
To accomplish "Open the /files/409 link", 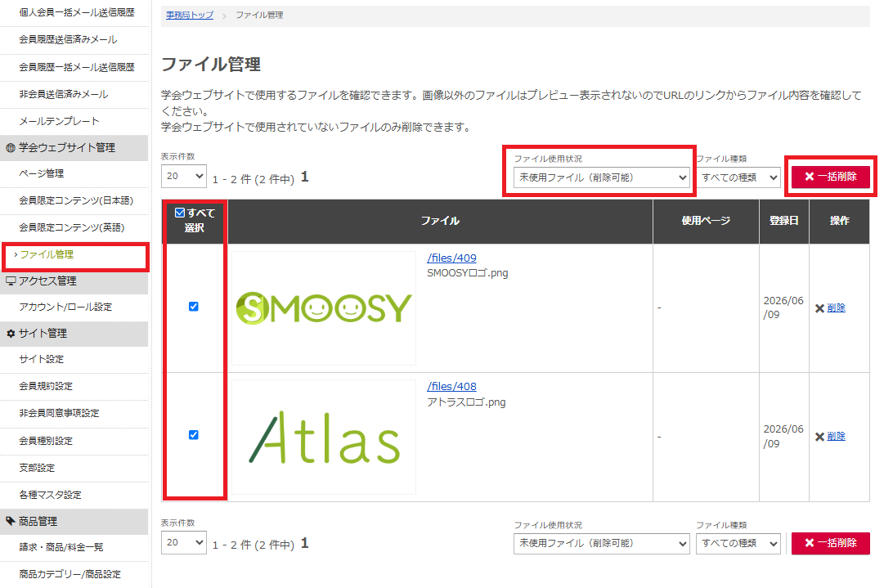I will click(x=451, y=258).
